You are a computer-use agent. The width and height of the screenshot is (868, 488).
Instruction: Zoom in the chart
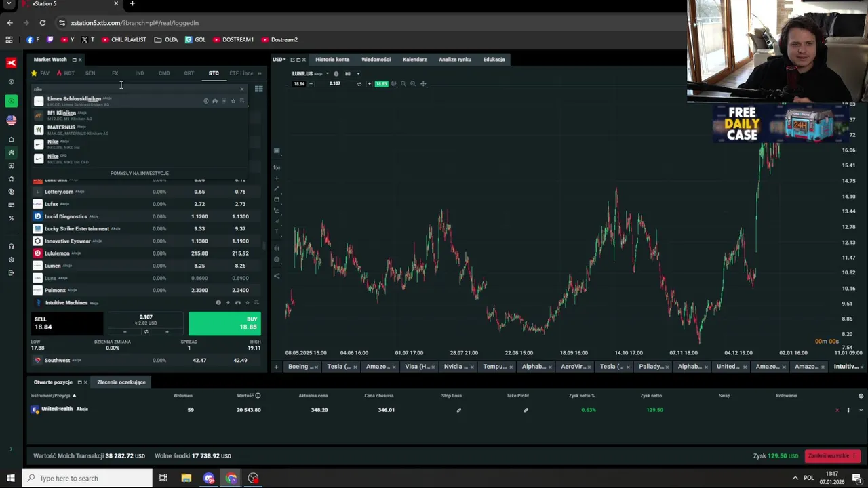[x=413, y=84]
